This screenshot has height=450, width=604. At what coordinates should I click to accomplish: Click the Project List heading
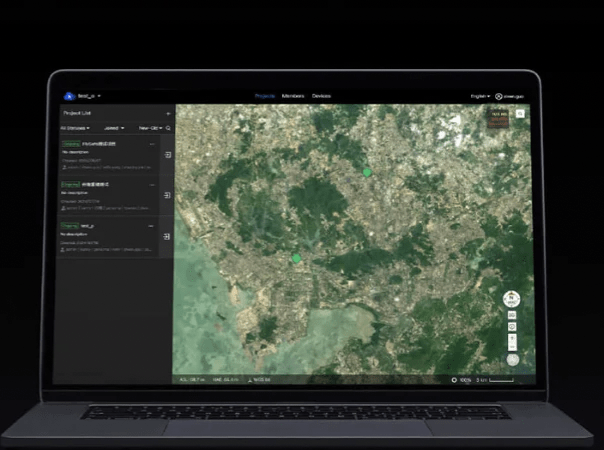[x=77, y=113]
